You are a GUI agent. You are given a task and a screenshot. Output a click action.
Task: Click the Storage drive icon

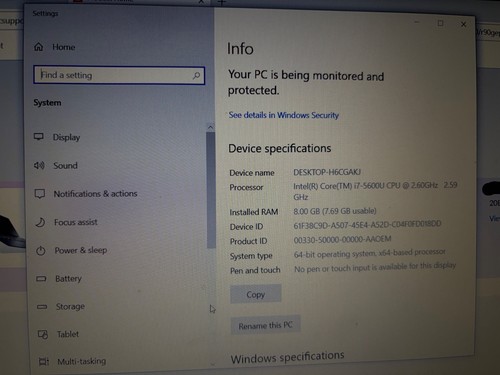(x=42, y=306)
